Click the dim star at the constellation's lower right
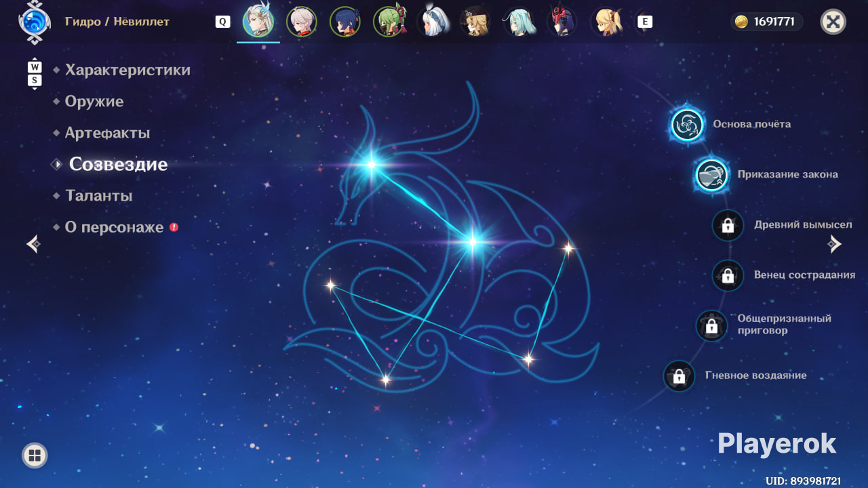This screenshot has height=488, width=868. click(x=528, y=359)
